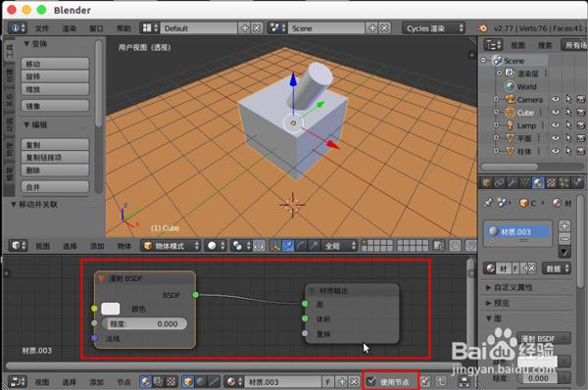Open color swatch on 漫射 BSDF node
588x390 pixels.
pyautogui.click(x=111, y=309)
